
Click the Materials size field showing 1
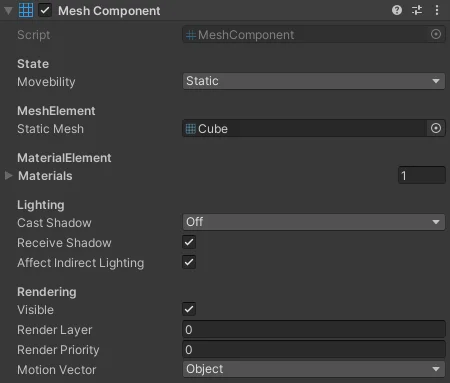pyautogui.click(x=422, y=175)
